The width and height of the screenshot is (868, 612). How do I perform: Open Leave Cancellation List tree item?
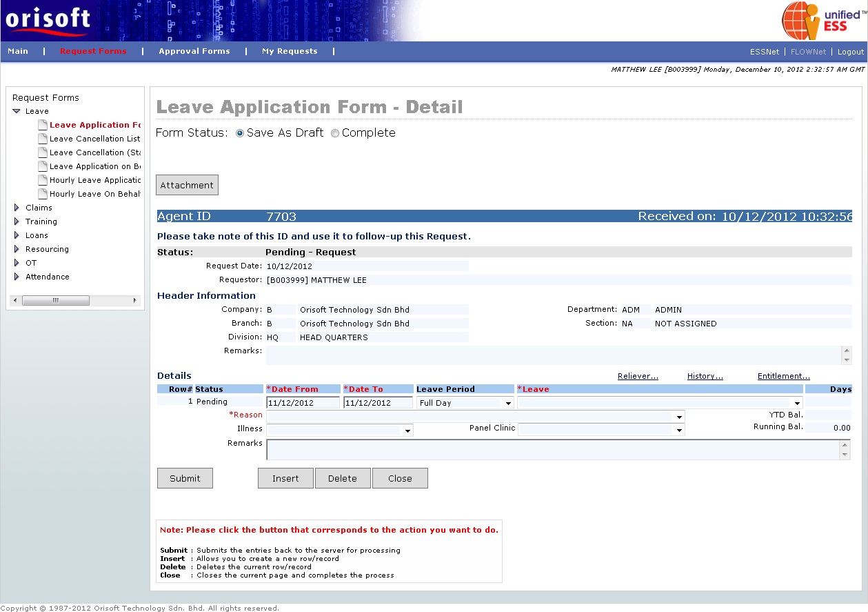[x=94, y=139]
